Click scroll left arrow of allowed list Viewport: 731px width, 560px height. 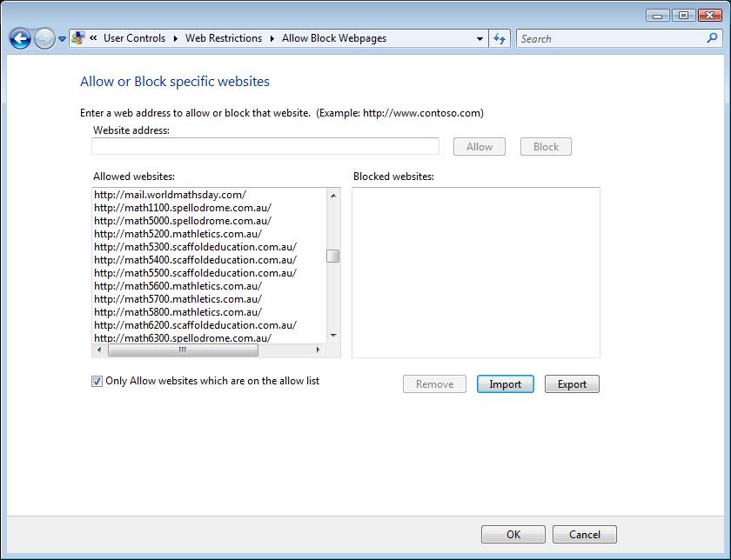tap(99, 350)
